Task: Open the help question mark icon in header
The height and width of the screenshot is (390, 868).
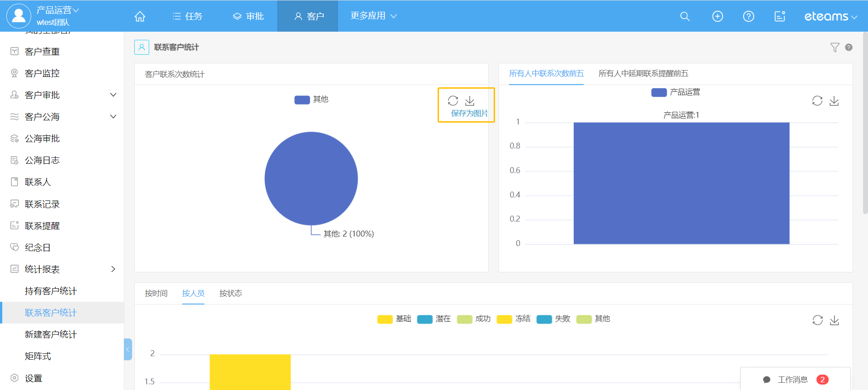Action: (x=748, y=16)
